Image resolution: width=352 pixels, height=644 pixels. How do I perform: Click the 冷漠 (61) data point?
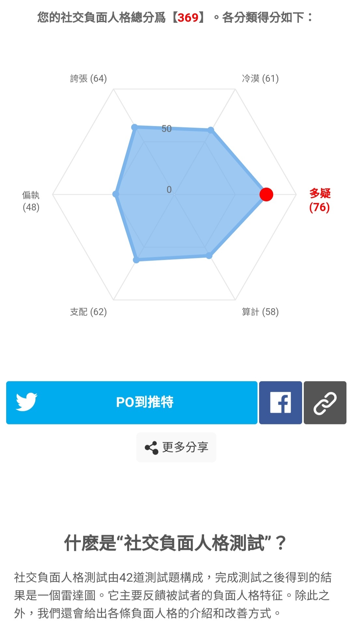pos(211,130)
